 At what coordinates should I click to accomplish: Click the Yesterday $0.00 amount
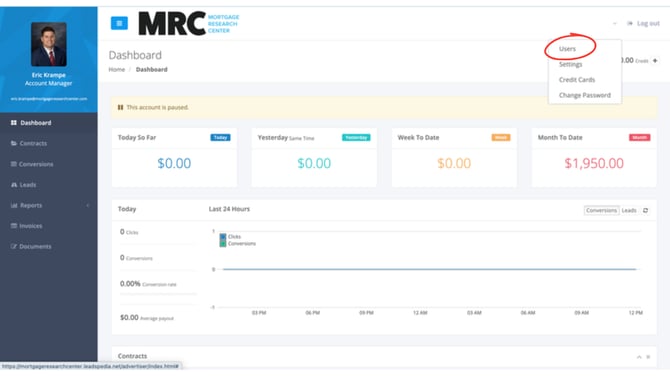tap(314, 163)
